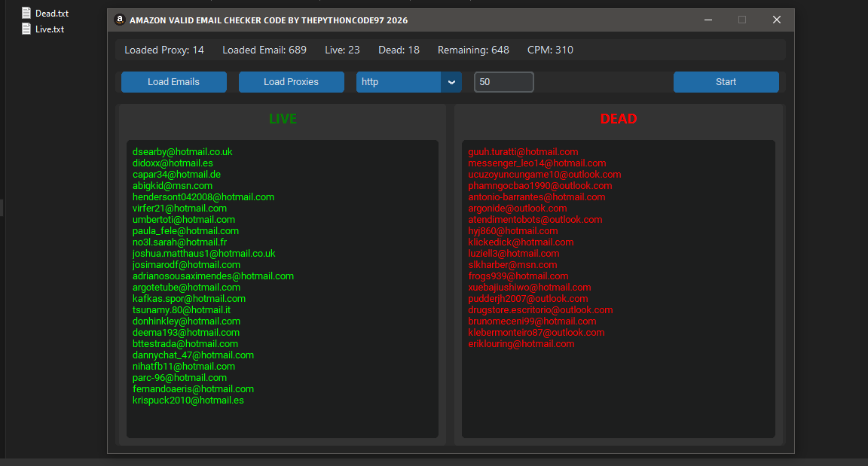Select krispuck2010@hotmail.es entry

click(x=188, y=401)
